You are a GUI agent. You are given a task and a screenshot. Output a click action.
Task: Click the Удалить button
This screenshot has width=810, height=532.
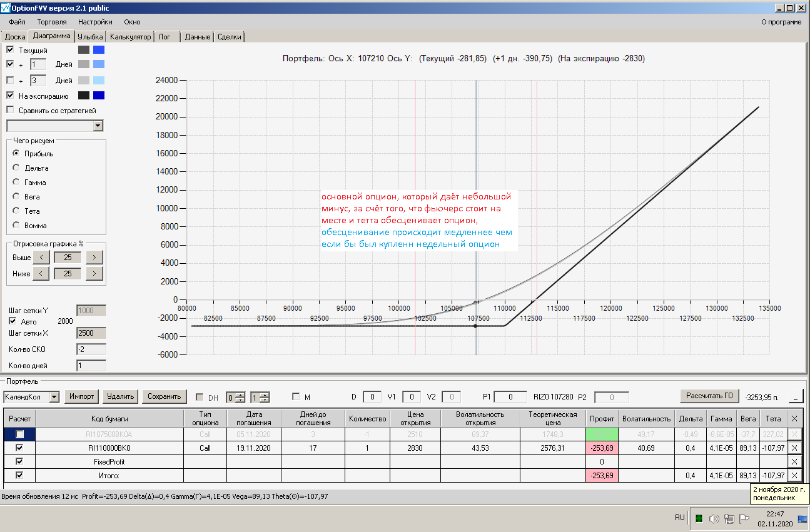coord(121,396)
